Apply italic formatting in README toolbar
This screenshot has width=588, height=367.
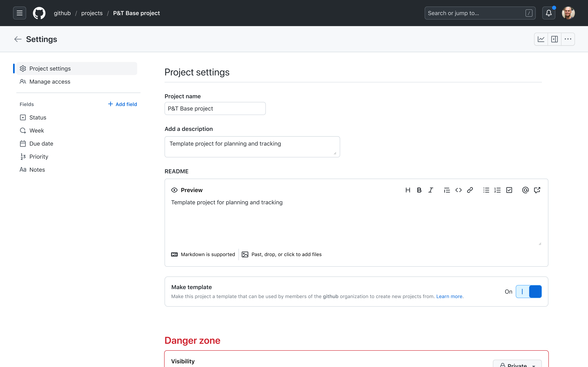pyautogui.click(x=431, y=190)
